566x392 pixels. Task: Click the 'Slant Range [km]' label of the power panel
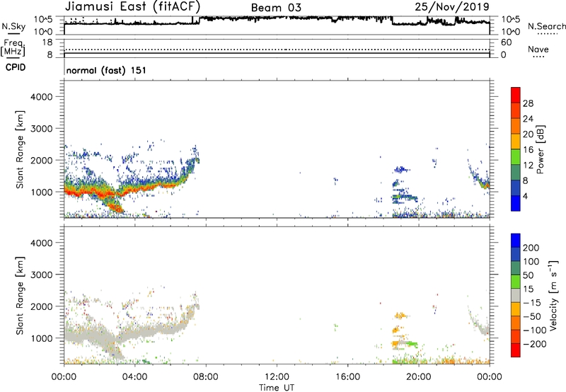tap(20, 149)
